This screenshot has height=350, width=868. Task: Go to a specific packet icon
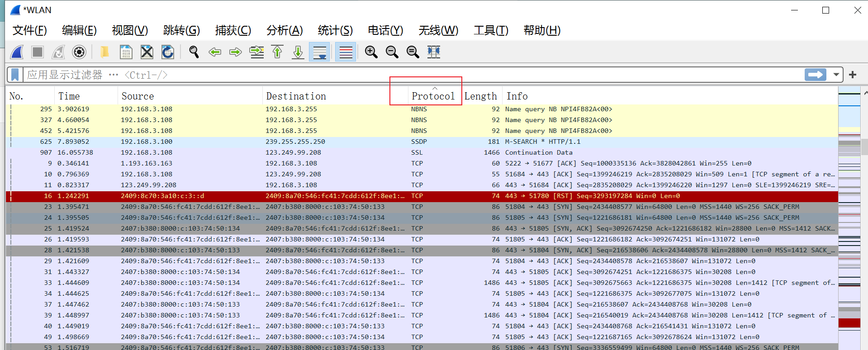[x=257, y=52]
